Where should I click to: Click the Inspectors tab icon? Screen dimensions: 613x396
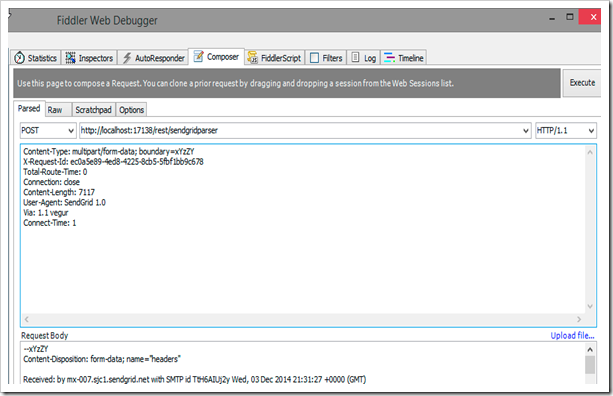pos(70,58)
